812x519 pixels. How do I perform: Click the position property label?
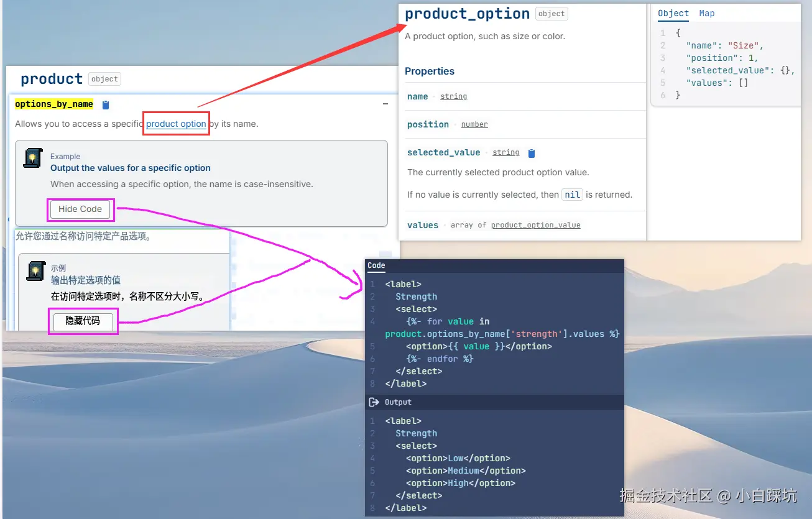428,124
